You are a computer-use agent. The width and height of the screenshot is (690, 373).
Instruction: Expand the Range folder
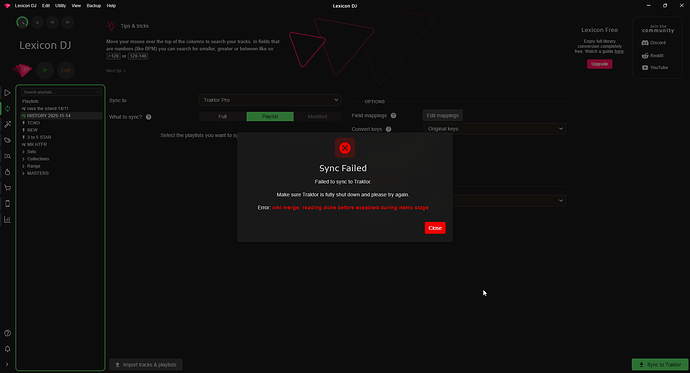(x=23, y=166)
